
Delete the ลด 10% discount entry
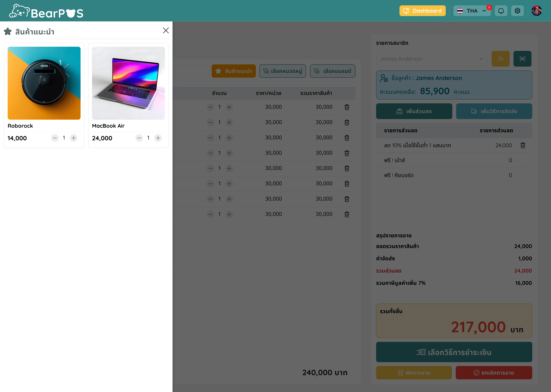coord(523,145)
